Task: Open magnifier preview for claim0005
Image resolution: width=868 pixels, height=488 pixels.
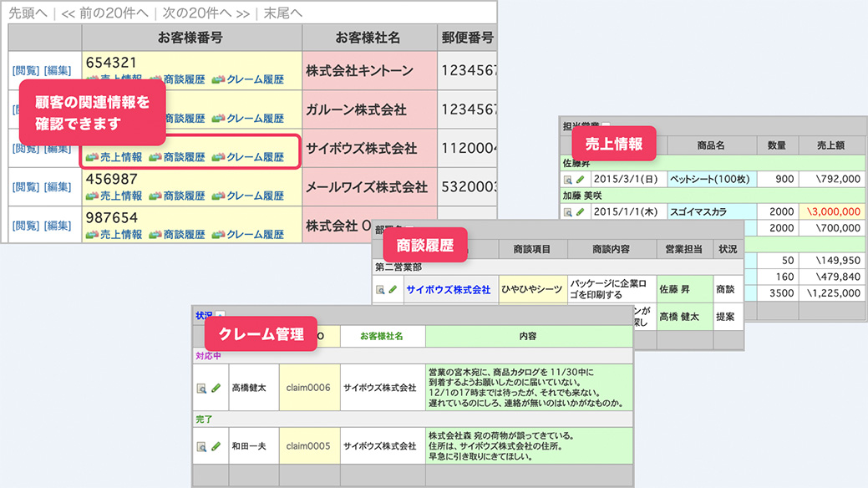Action: pos(201,445)
